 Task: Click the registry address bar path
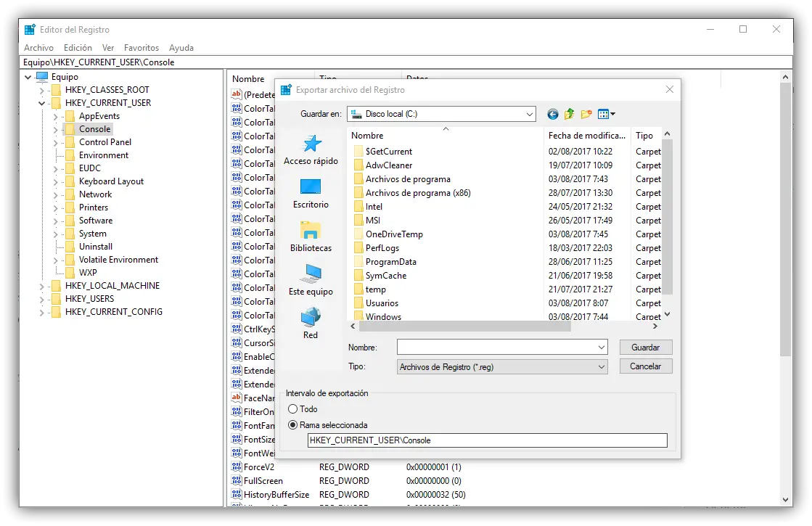(406, 62)
